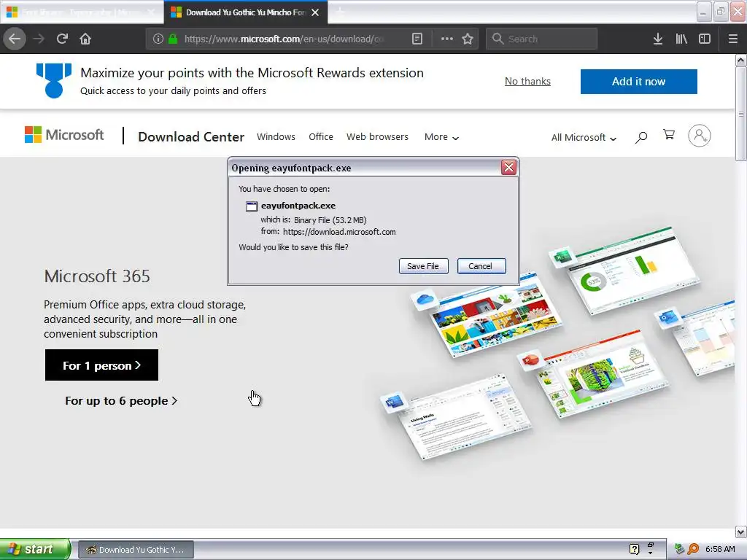Toggle the browser sidebar icon
747x560 pixels.
click(x=705, y=39)
